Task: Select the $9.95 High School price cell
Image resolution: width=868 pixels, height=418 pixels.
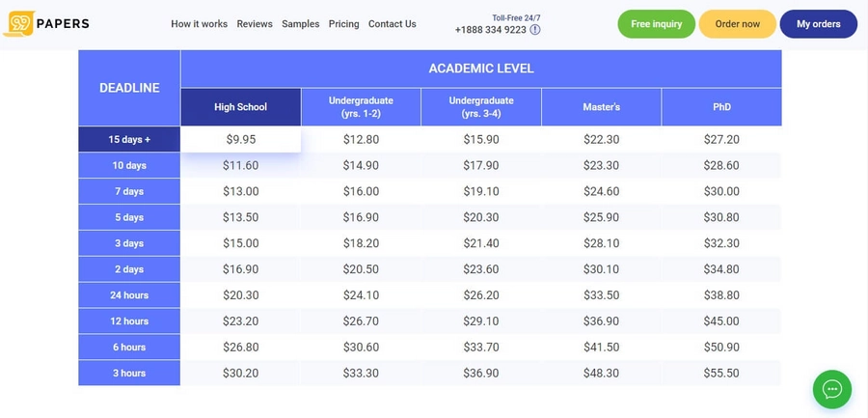Action: pos(241,139)
